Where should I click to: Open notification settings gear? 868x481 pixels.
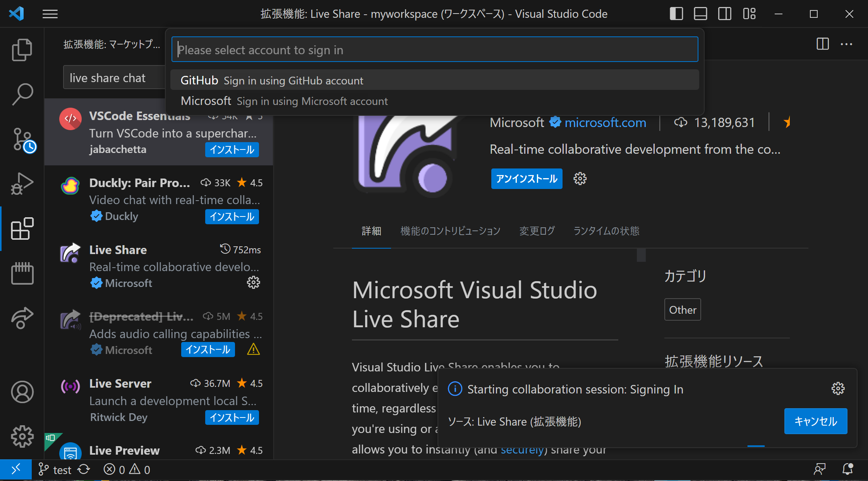838,388
